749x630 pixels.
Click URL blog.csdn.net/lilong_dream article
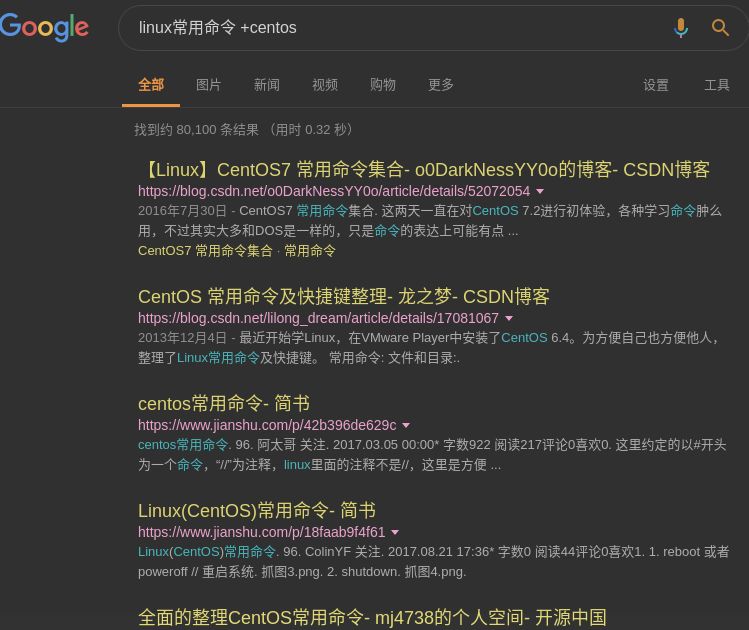pos(318,318)
